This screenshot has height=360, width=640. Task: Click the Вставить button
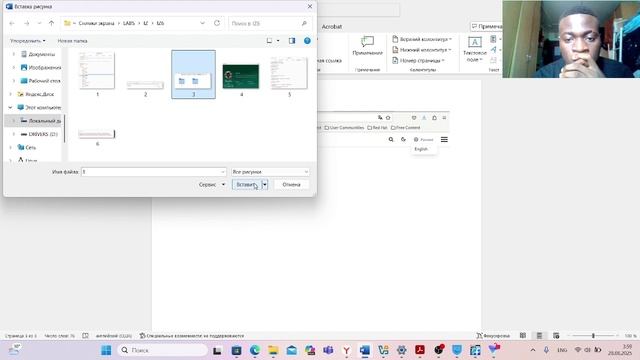pyautogui.click(x=247, y=184)
